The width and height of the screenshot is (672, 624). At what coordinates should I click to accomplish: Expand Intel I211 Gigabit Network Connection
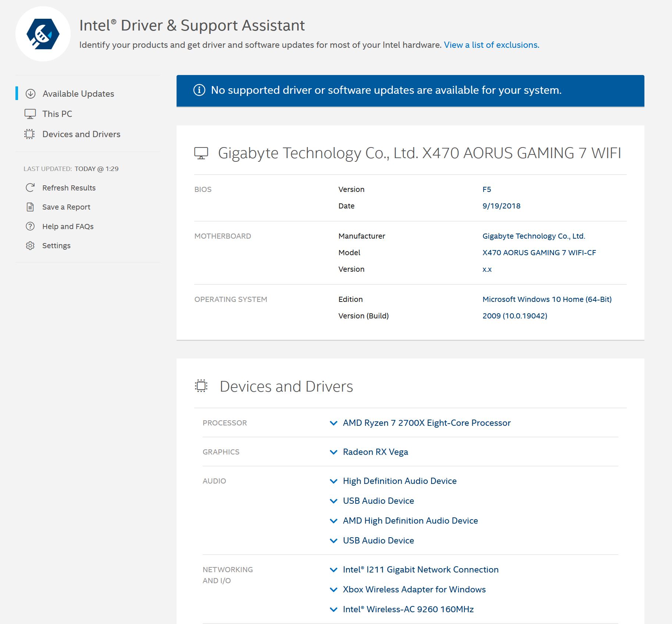[x=334, y=570]
